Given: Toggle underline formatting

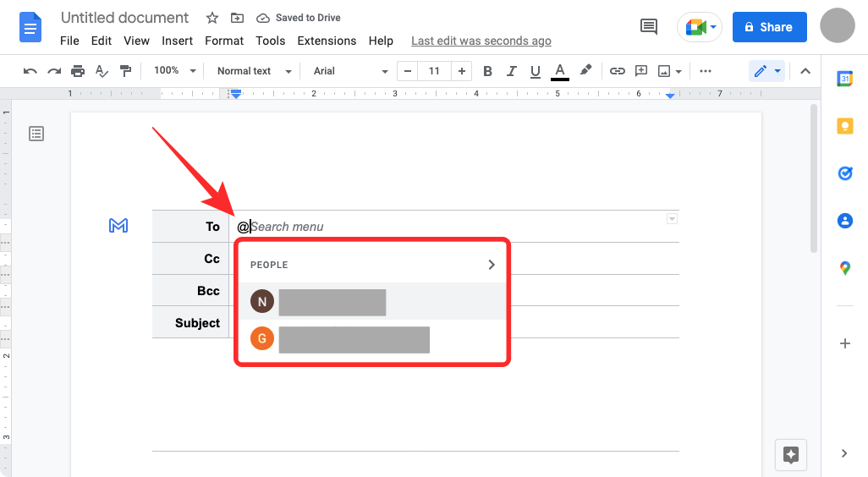Looking at the screenshot, I should (x=535, y=71).
